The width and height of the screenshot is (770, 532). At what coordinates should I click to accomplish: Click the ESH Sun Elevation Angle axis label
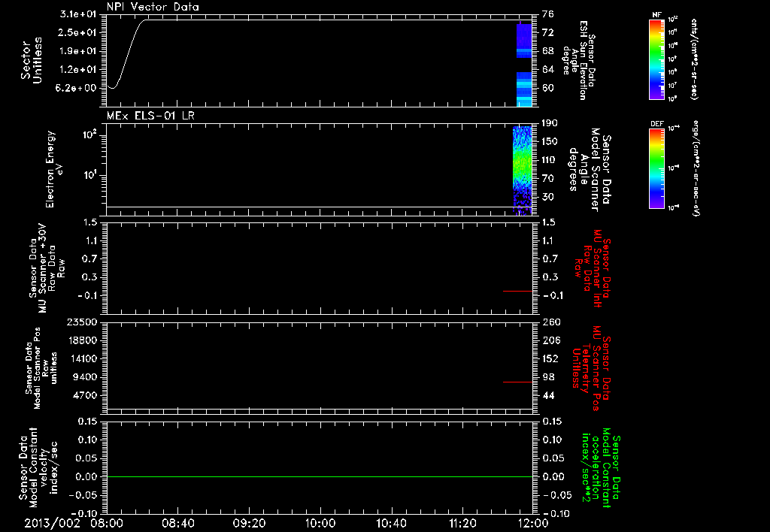(578, 60)
